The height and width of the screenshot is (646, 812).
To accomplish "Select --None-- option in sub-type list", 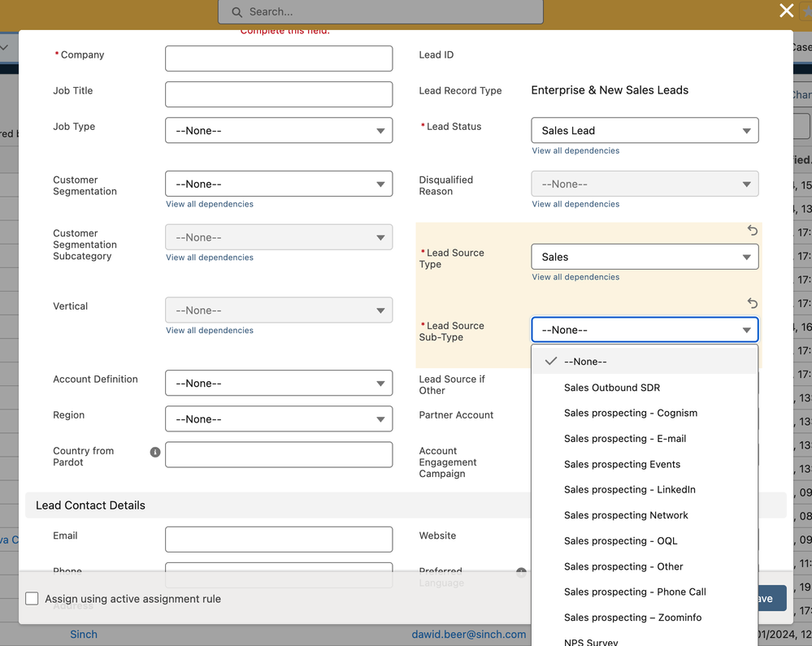I will tap(645, 362).
